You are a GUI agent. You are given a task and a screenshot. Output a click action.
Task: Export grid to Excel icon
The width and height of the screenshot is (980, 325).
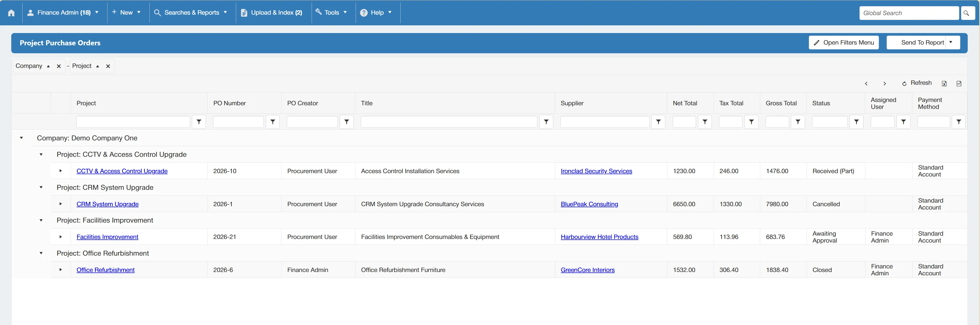click(x=944, y=84)
